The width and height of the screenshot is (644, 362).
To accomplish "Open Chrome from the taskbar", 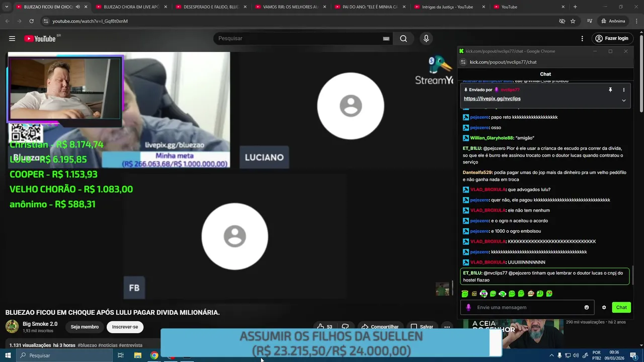I will 154,355.
